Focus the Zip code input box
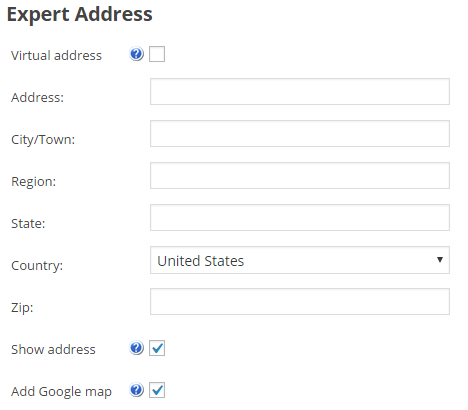468x410 pixels. [x=300, y=301]
